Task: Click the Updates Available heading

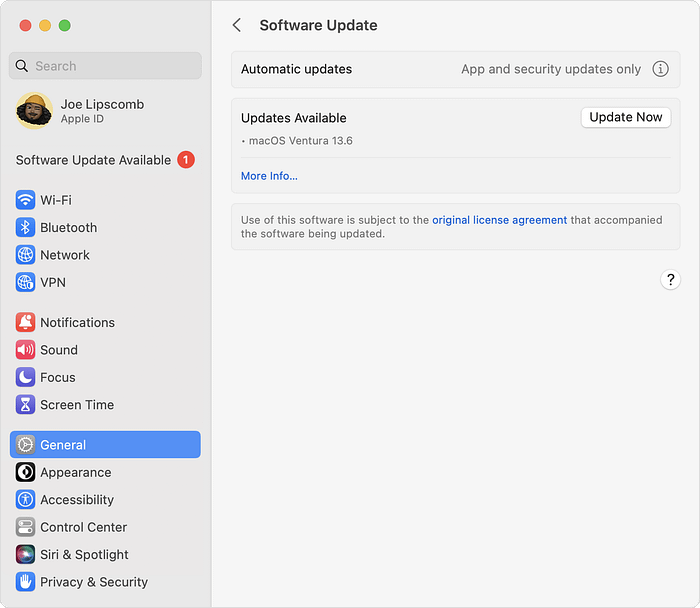Action: tap(294, 118)
